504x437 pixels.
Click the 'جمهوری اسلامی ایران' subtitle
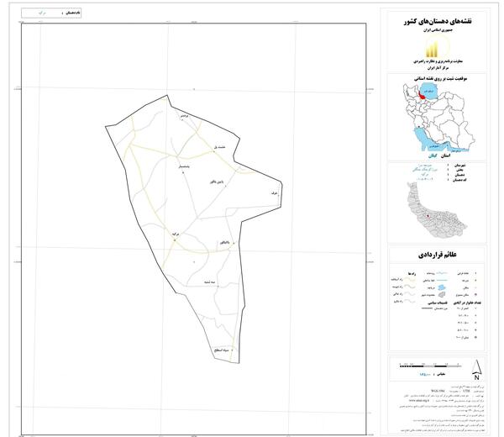tap(437, 30)
